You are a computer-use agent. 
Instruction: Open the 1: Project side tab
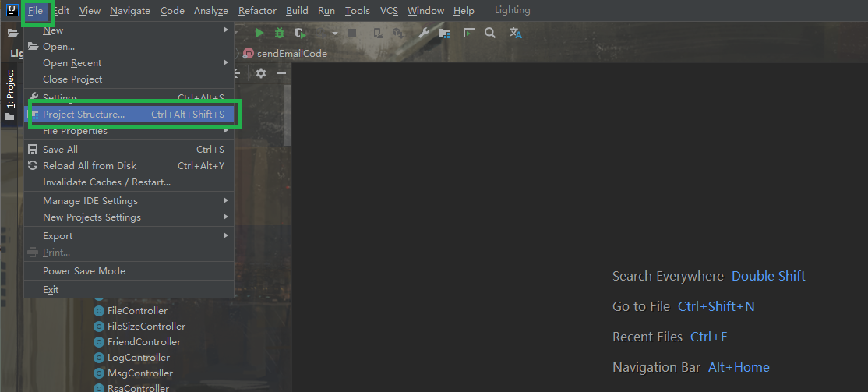[10, 95]
